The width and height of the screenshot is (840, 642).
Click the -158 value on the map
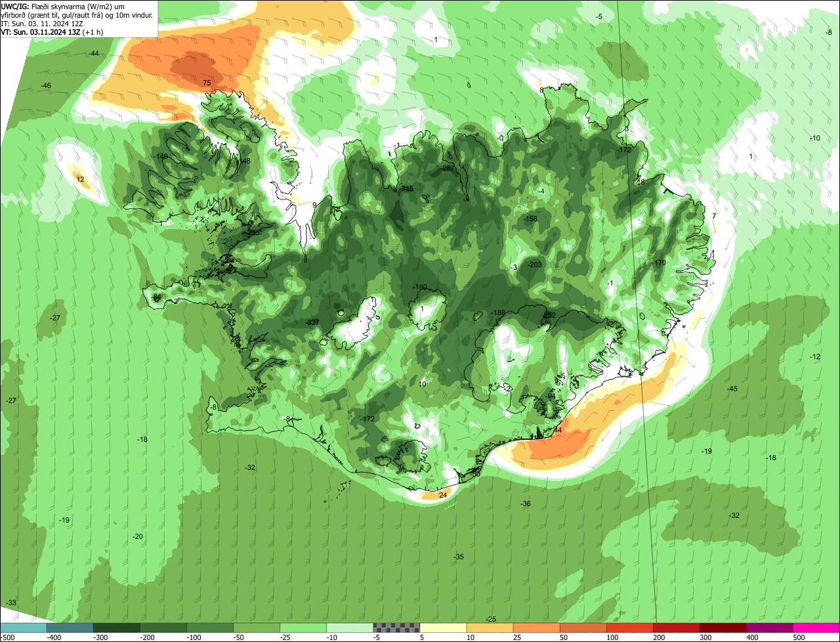530,219
